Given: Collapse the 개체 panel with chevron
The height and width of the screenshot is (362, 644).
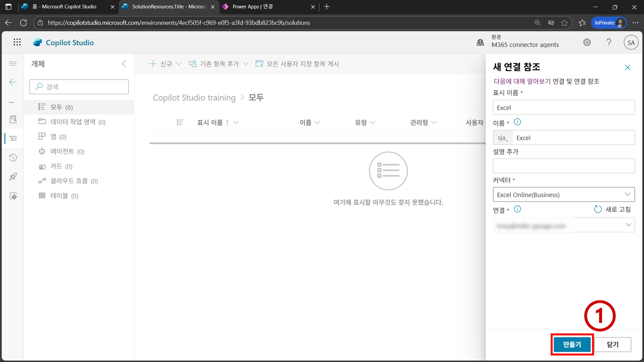Looking at the screenshot, I should (124, 64).
